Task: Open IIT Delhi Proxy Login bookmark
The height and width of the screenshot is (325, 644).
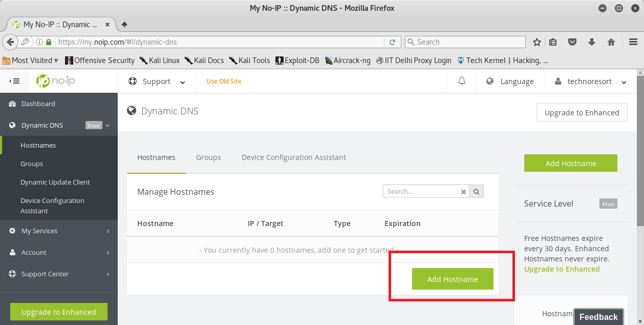Action: tap(414, 60)
